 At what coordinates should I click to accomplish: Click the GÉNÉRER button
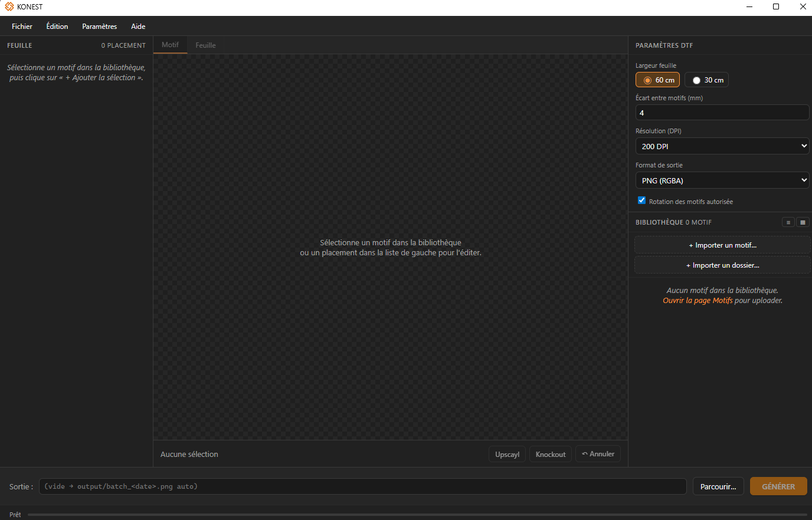pos(778,486)
